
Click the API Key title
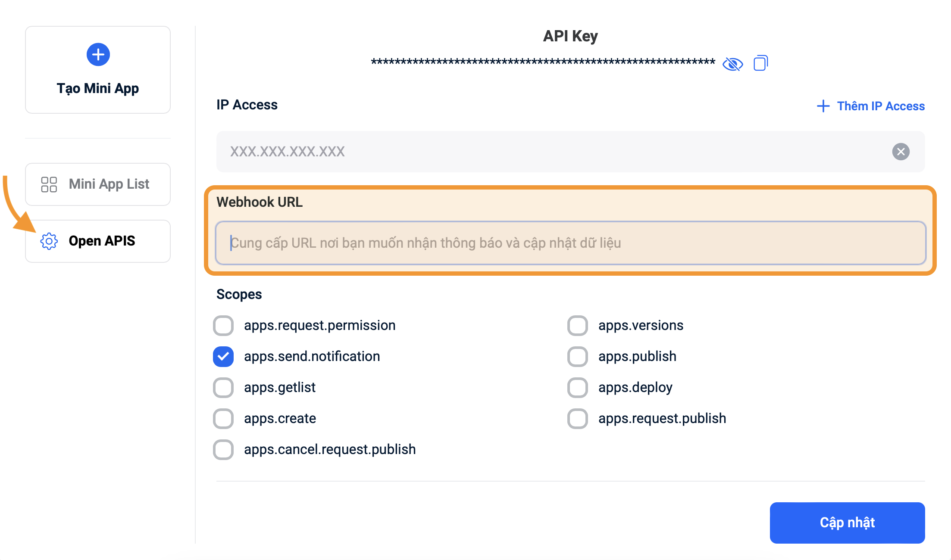point(570,36)
